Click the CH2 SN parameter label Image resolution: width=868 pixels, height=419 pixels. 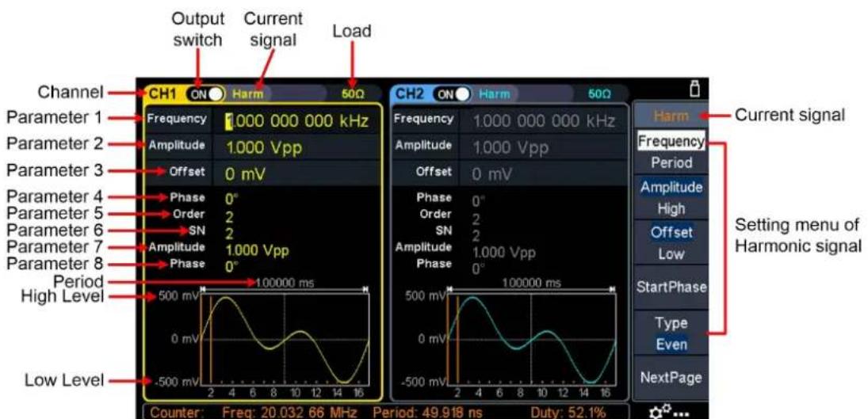(x=445, y=230)
